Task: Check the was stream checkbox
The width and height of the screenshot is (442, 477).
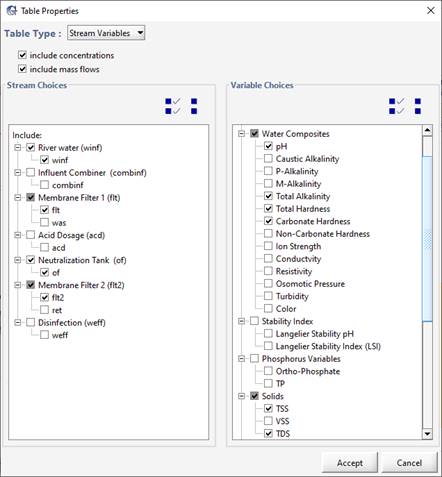Action: pyautogui.click(x=44, y=222)
